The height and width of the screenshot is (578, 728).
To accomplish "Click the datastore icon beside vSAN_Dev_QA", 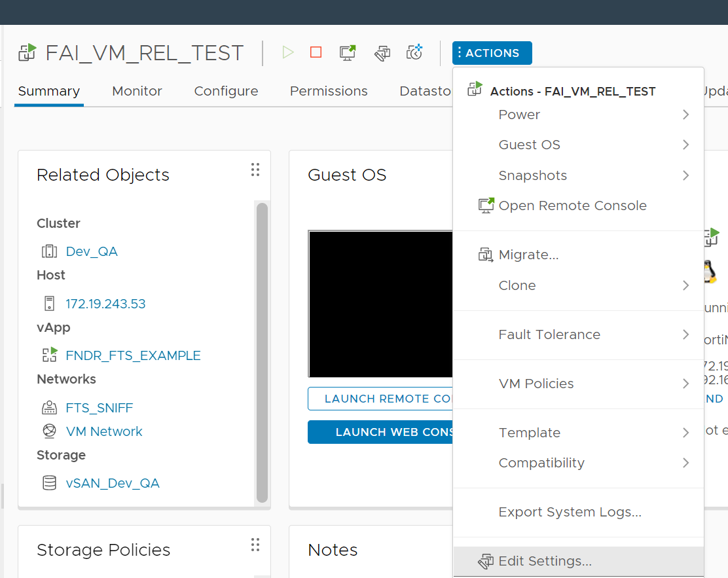I will 48,482.
